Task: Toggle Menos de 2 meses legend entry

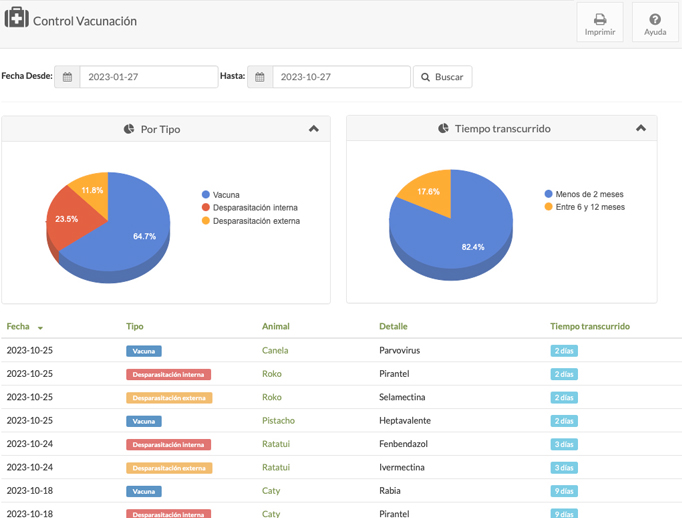Action: [589, 194]
